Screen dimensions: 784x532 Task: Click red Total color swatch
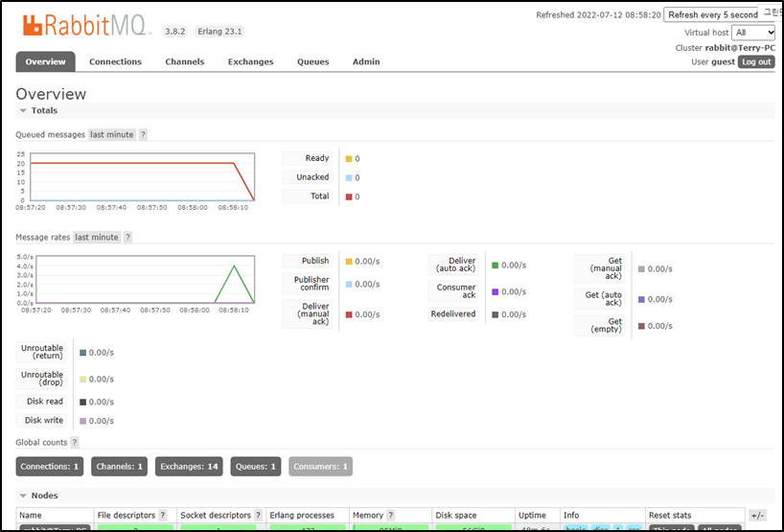[x=349, y=197]
